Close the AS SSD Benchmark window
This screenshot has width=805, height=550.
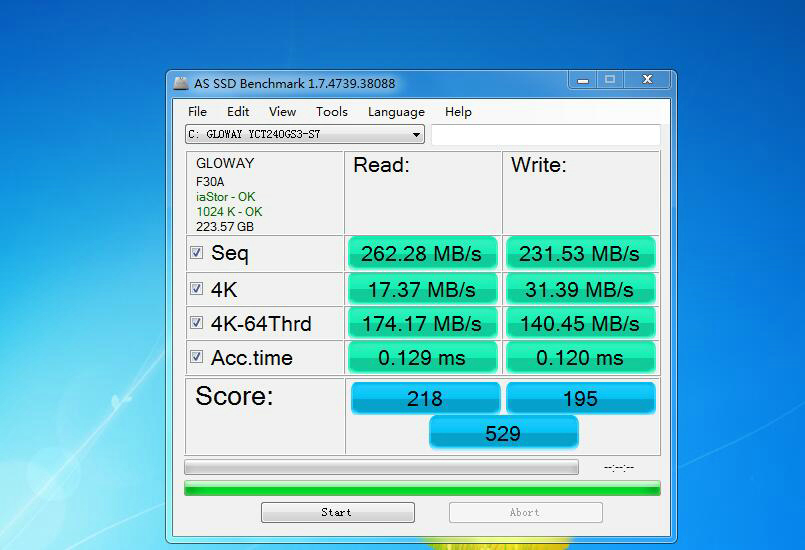coord(647,80)
